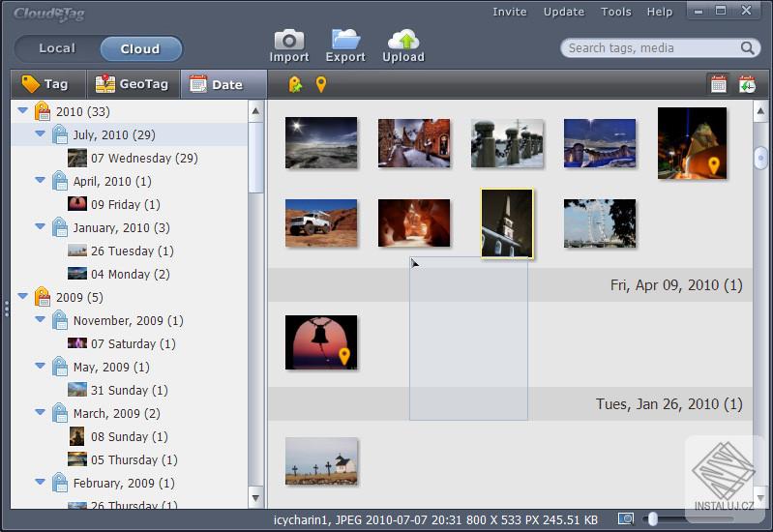
Task: Select the Ferris wheel photo
Action: pyautogui.click(x=600, y=222)
